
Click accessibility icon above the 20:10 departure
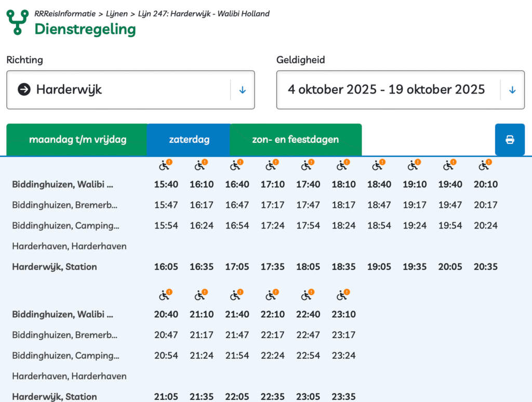(x=484, y=166)
